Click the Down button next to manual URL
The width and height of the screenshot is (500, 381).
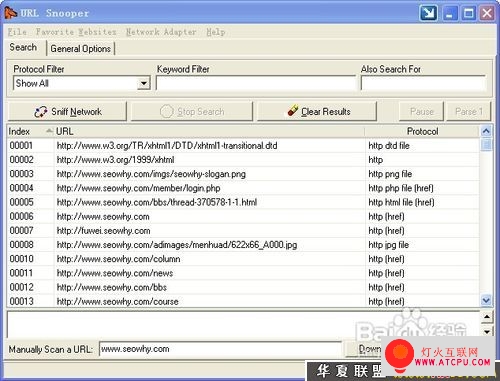pyautogui.click(x=363, y=349)
